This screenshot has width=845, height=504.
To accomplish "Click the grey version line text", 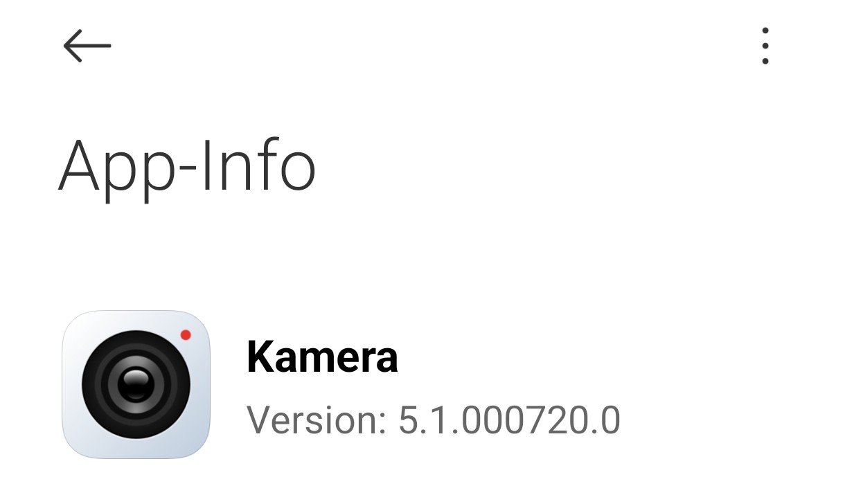I will click(434, 420).
